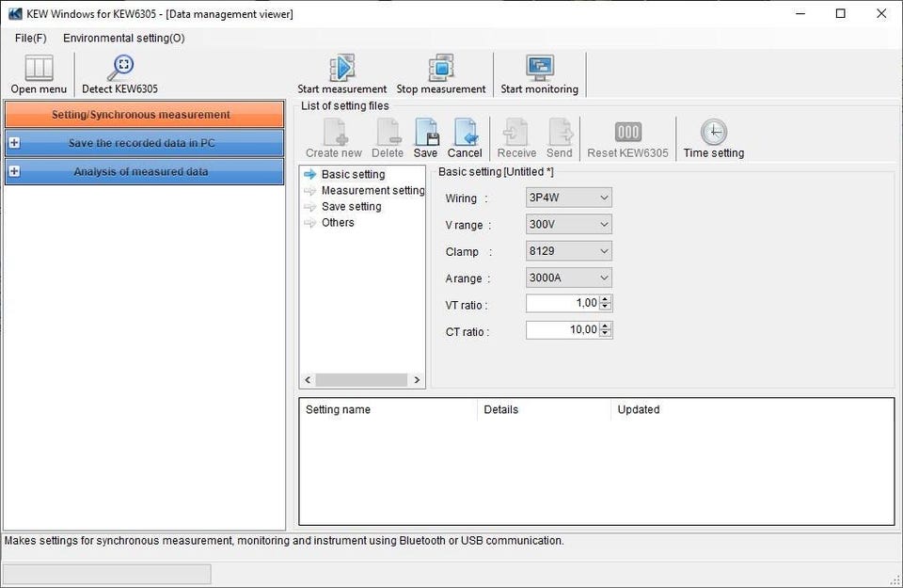903x588 pixels.
Task: Expand Save the recorded data plus box
Action: pos(14,143)
